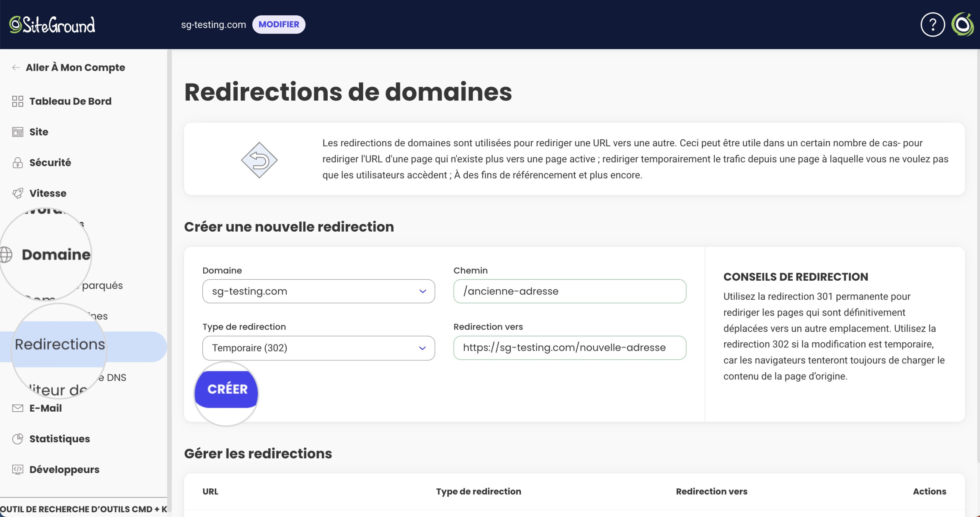Click the Domaine globe icon
Viewport: 980px width, 517px height.
6,255
